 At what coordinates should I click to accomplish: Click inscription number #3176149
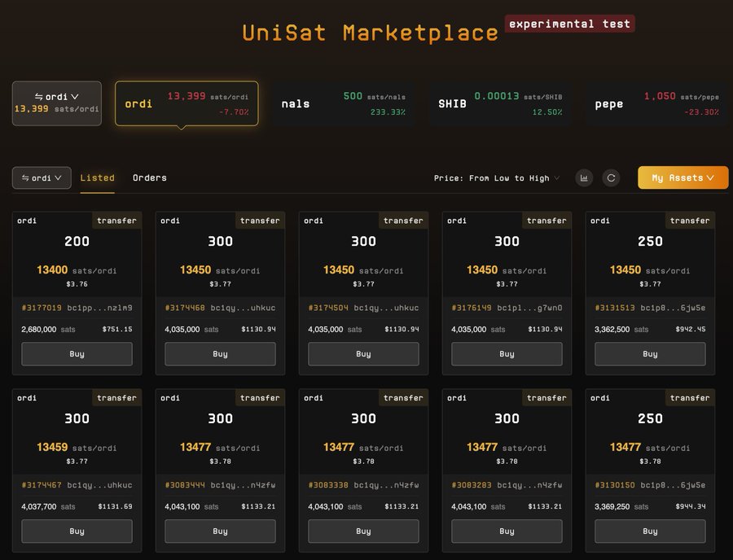pos(472,308)
